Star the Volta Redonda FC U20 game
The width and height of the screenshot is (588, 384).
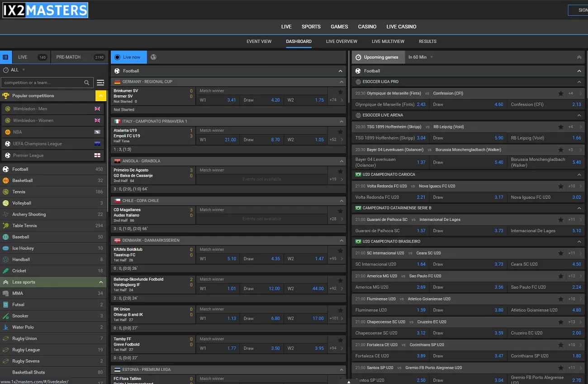click(x=561, y=186)
